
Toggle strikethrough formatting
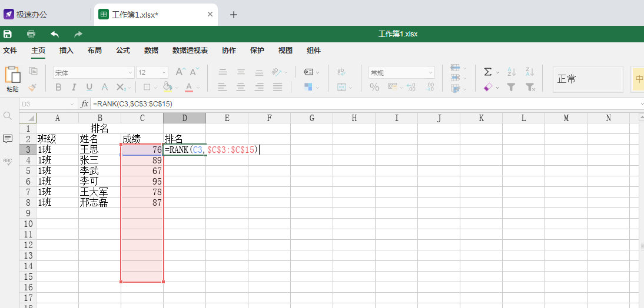click(x=105, y=87)
